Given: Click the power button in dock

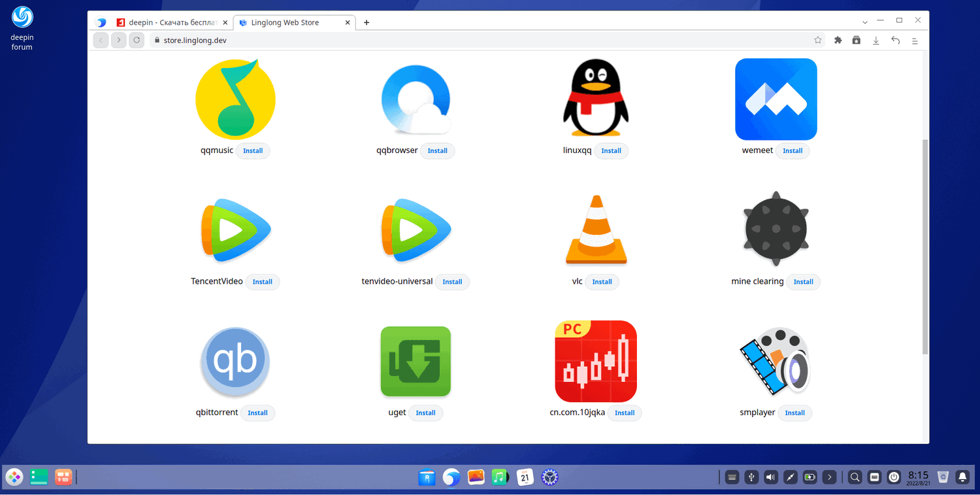Looking at the screenshot, I should pyautogui.click(x=894, y=477).
